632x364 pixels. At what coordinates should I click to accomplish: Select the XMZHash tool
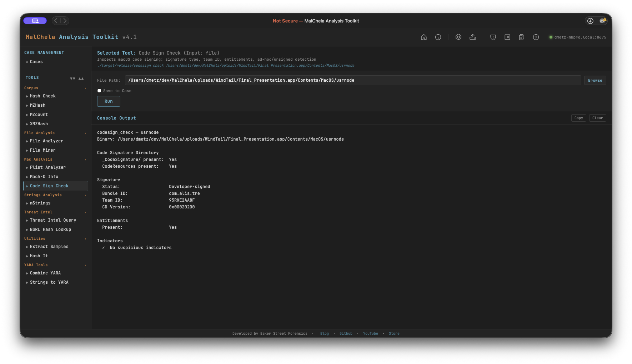tap(55, 124)
